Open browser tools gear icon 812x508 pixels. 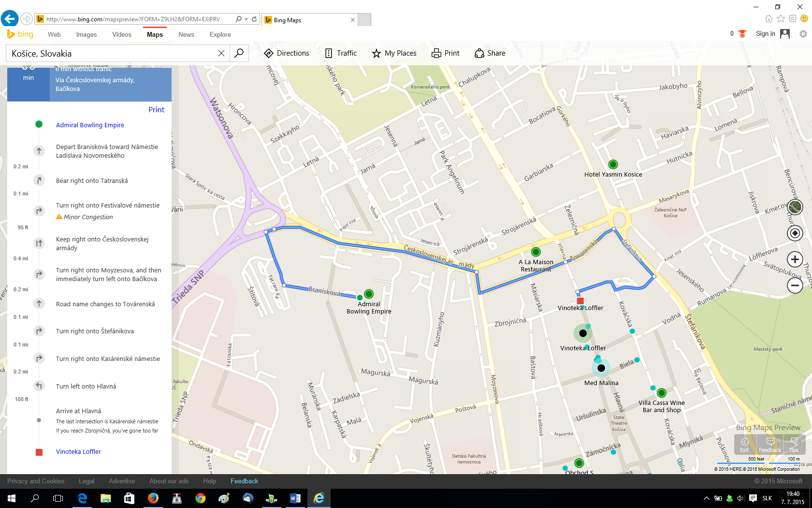[792, 18]
